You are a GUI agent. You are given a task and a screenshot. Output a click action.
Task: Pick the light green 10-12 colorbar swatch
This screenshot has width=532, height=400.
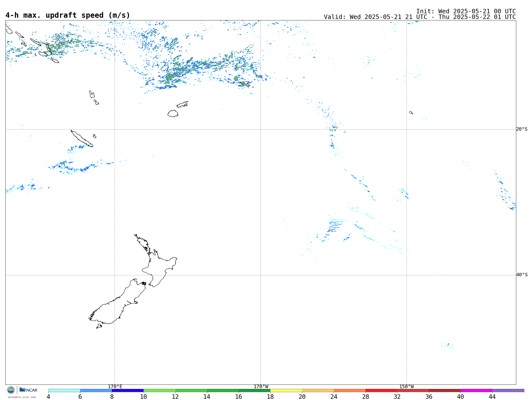pyautogui.click(x=159, y=391)
